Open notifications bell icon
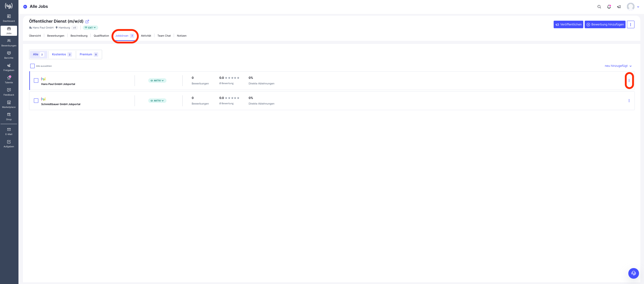 (x=609, y=7)
